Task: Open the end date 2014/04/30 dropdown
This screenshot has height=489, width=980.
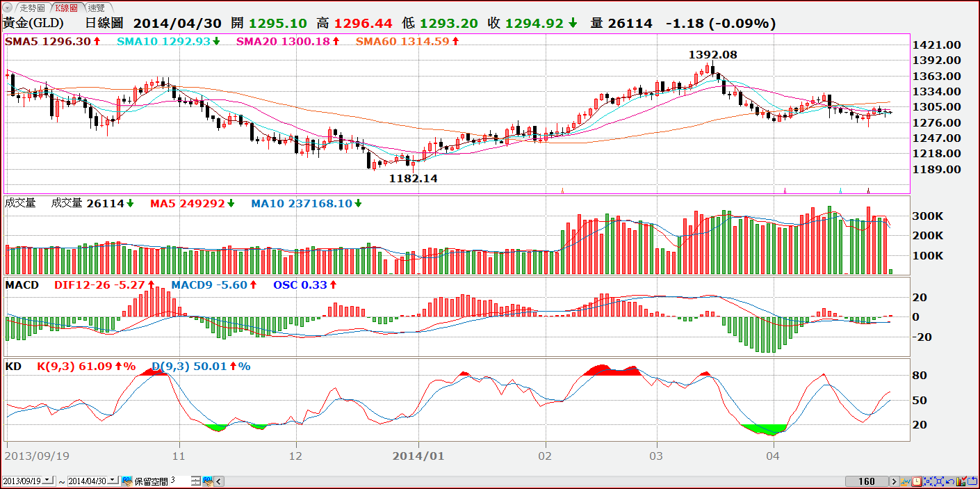Action: 113,481
